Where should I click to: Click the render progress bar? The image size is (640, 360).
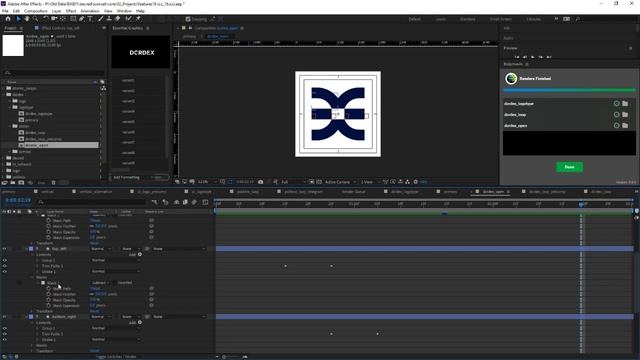569,90
